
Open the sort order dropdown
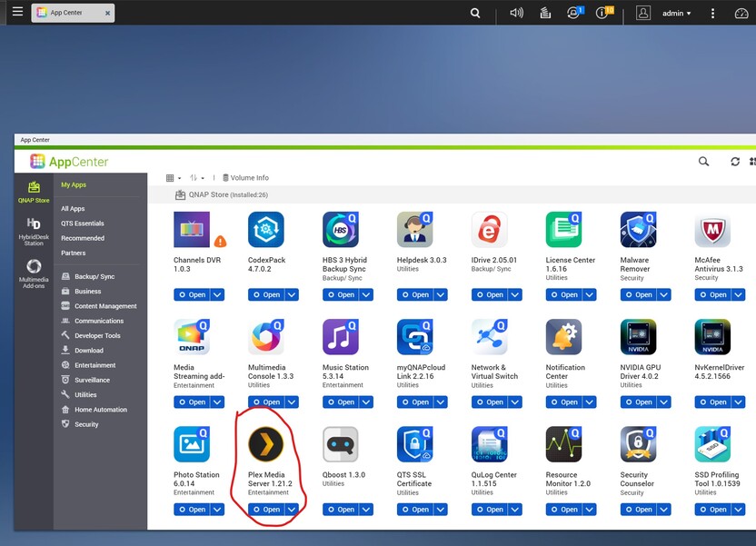pos(196,178)
